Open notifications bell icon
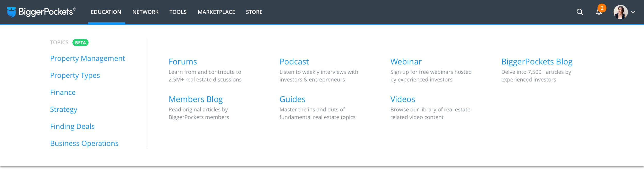The width and height of the screenshot is (644, 179). (599, 12)
